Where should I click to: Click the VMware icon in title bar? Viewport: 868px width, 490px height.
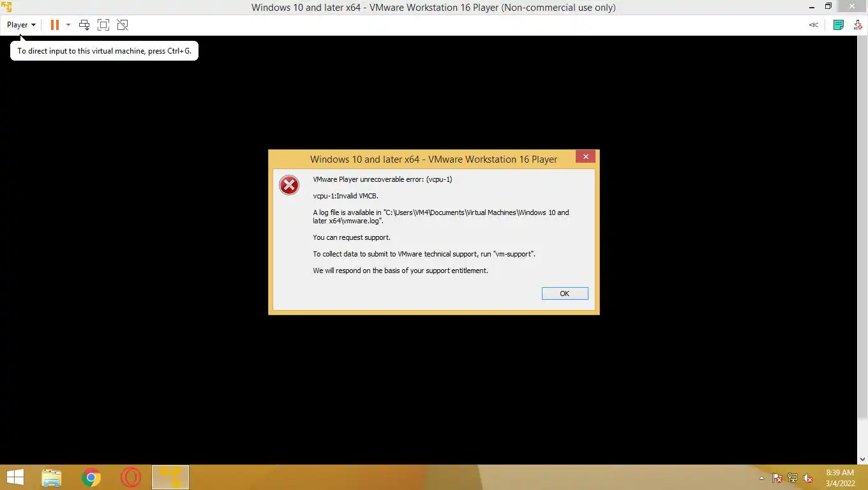tap(6, 7)
